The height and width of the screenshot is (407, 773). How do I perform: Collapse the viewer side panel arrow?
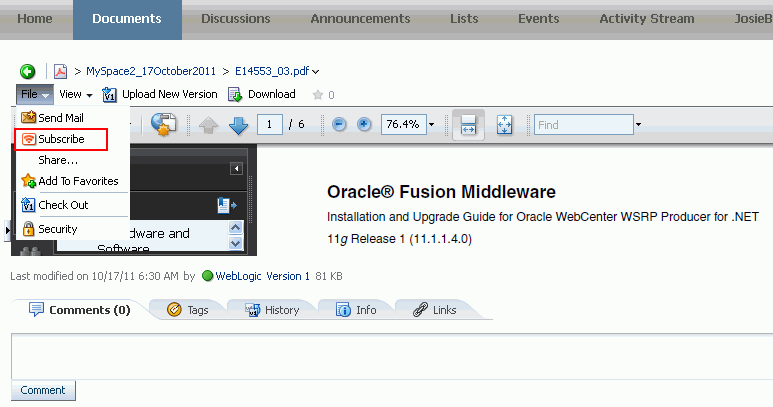pos(236,169)
